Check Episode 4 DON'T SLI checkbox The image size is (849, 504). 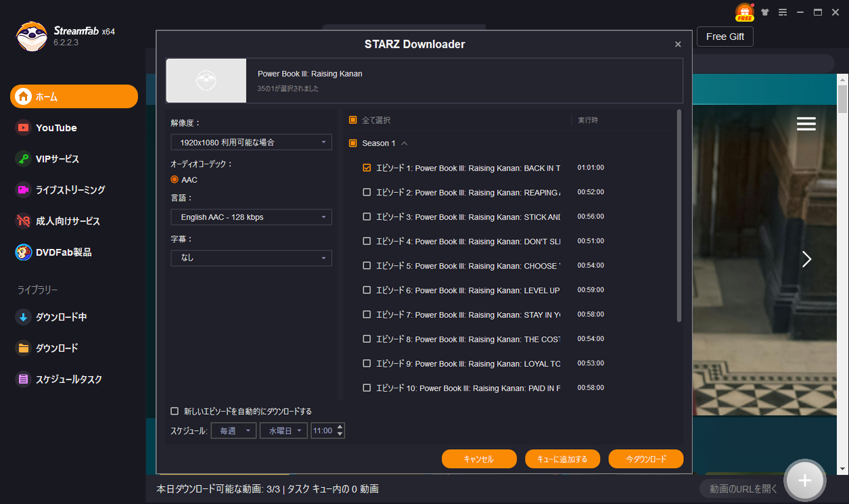coord(367,241)
